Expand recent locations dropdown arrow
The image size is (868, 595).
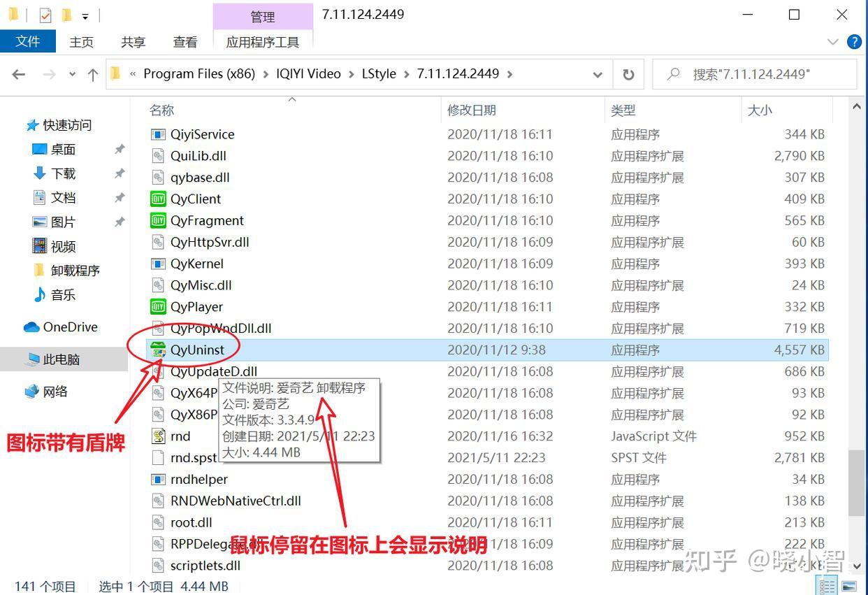[x=73, y=74]
